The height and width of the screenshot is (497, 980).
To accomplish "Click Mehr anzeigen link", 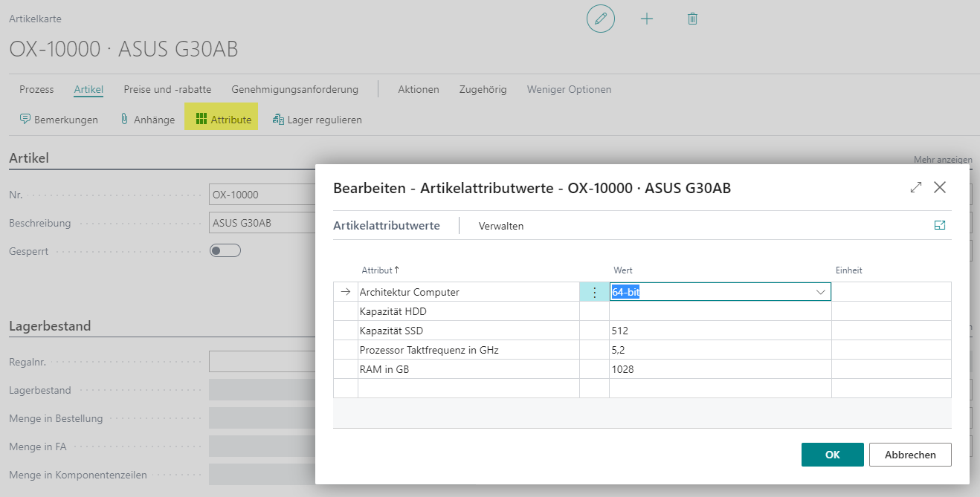I will pos(943,160).
